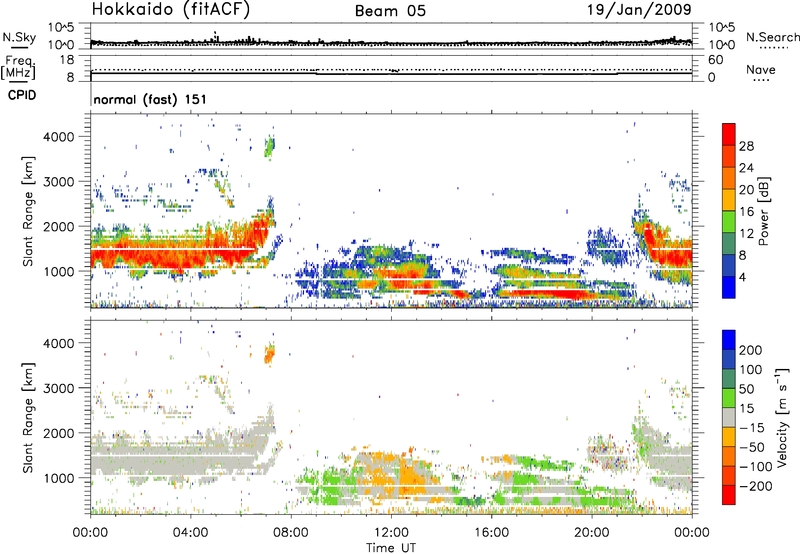Click the '08:00' time axis label

(291, 533)
